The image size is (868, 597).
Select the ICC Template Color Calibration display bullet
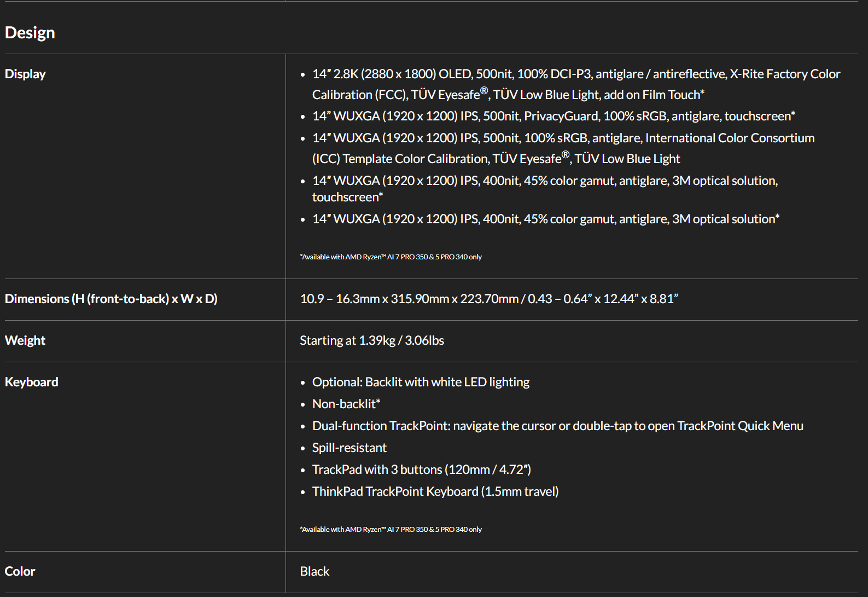click(x=563, y=148)
